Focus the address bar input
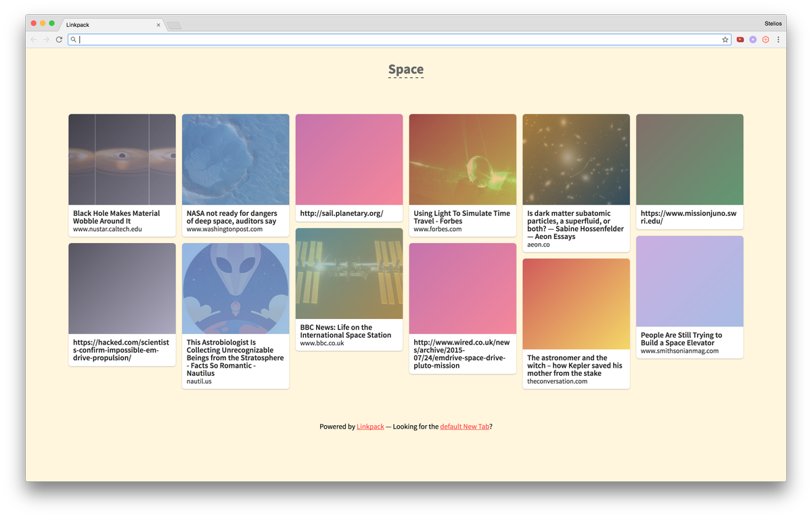Viewport: 812px width, 518px height. coord(399,40)
